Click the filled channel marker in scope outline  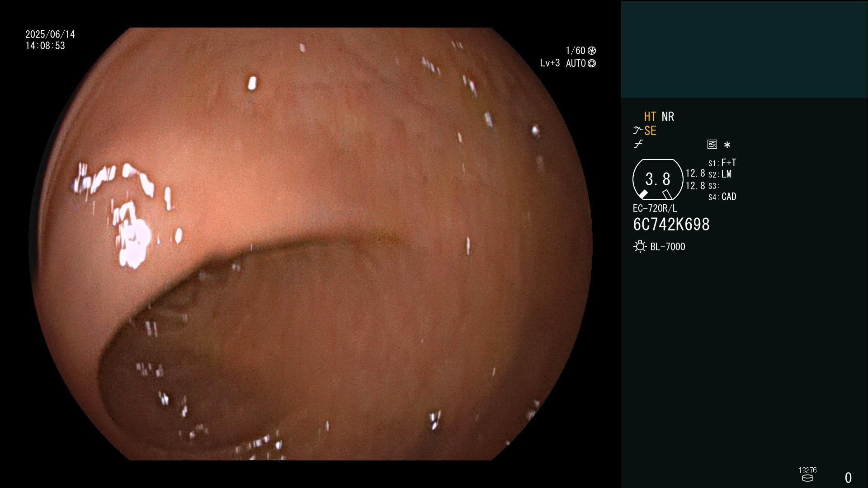(643, 194)
